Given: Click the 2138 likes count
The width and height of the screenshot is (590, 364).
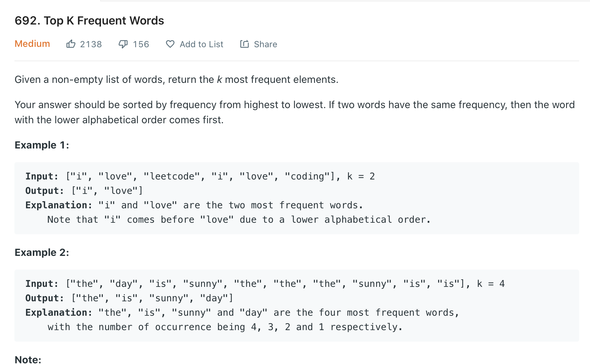Looking at the screenshot, I should click(x=91, y=44).
